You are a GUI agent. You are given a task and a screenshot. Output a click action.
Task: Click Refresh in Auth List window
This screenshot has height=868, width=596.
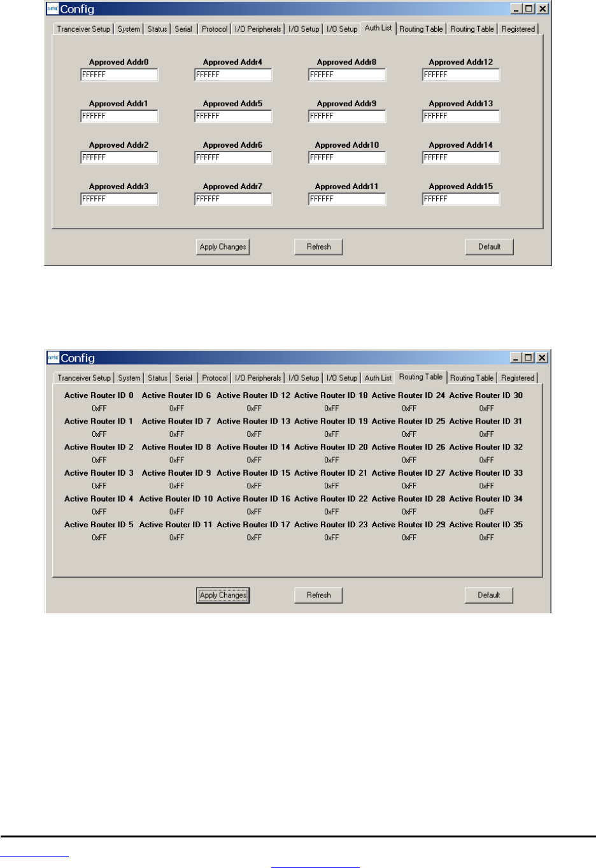point(319,247)
